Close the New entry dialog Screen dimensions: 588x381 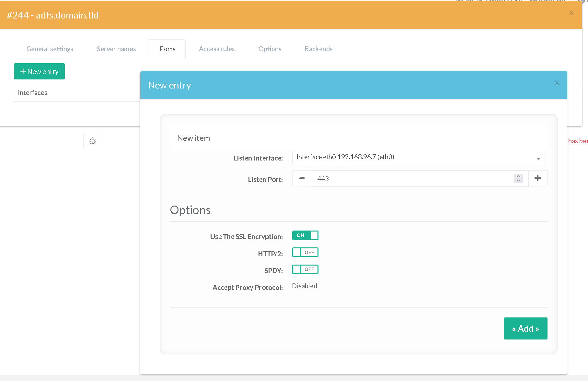pos(557,83)
